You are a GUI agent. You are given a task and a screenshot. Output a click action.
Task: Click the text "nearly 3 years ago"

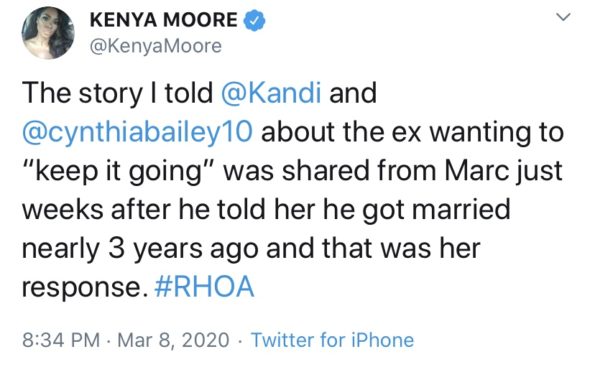tap(140, 249)
